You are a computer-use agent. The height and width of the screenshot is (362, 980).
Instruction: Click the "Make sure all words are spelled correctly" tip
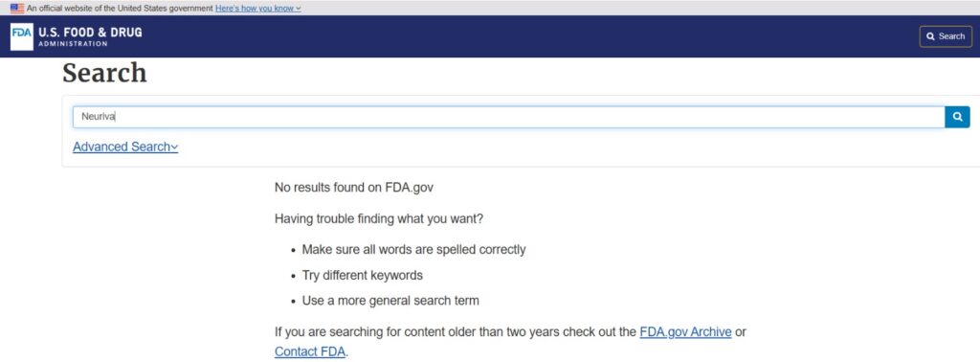[x=413, y=249]
